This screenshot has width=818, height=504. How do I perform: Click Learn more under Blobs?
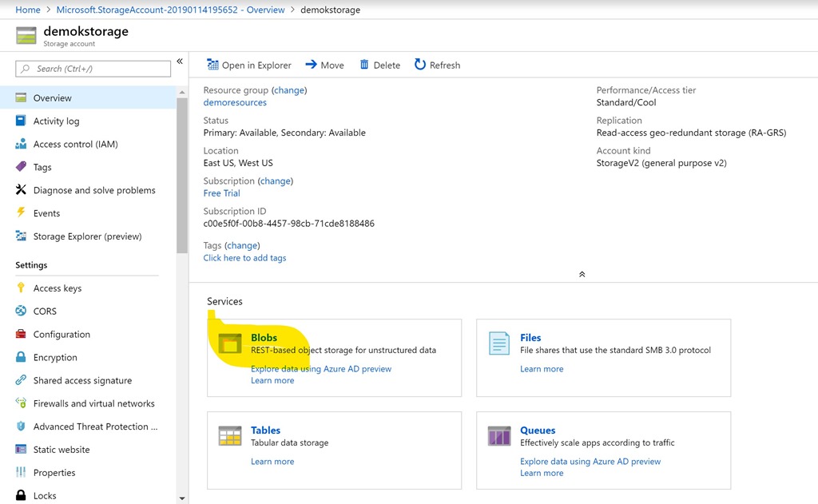coord(272,380)
